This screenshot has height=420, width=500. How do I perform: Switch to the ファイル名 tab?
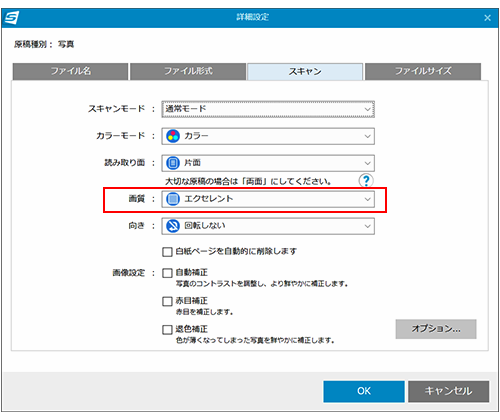[x=70, y=71]
